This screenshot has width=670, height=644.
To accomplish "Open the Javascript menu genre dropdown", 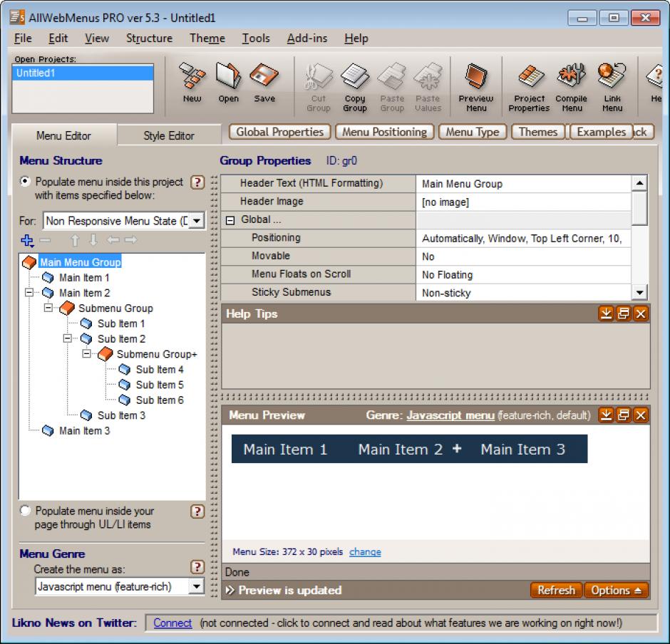I will pyautogui.click(x=197, y=586).
